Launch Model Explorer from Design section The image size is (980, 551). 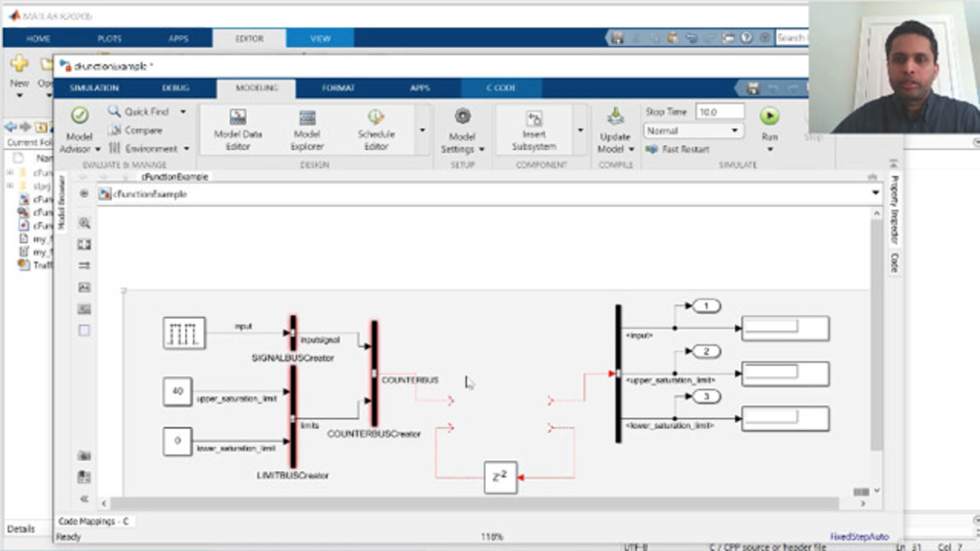pyautogui.click(x=307, y=128)
